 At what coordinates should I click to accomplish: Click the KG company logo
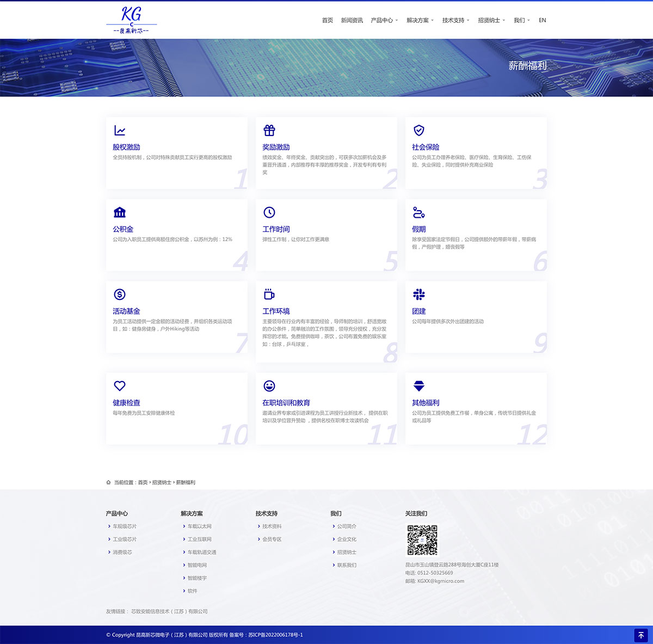[x=132, y=20]
